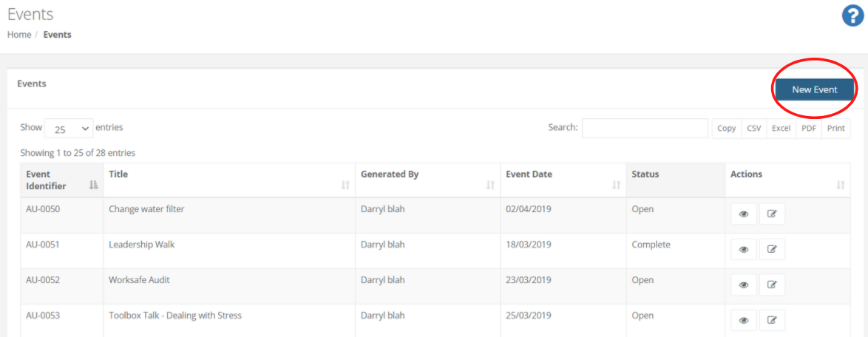This screenshot has width=868, height=337.
Task: Sort the Actions column arrows
Action: tap(841, 185)
